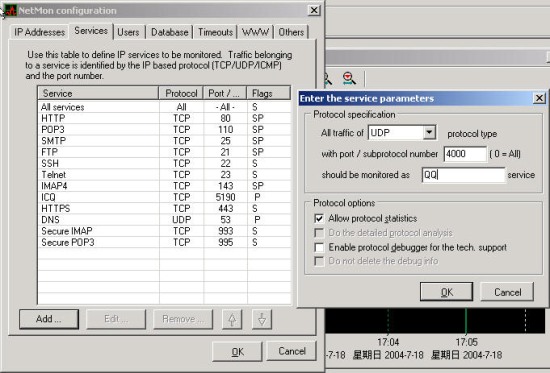Open the Database tab

click(169, 32)
